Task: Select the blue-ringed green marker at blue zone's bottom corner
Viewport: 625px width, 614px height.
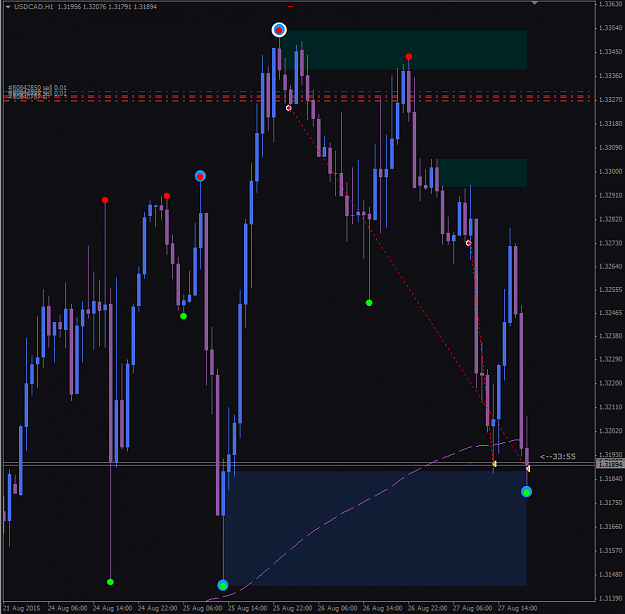Action: click(223, 585)
